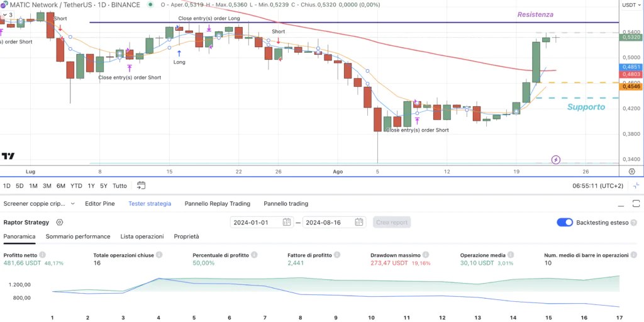This screenshot has width=644, height=322.
Task: Click the blue 0,4851 price label
Action: click(x=630, y=67)
